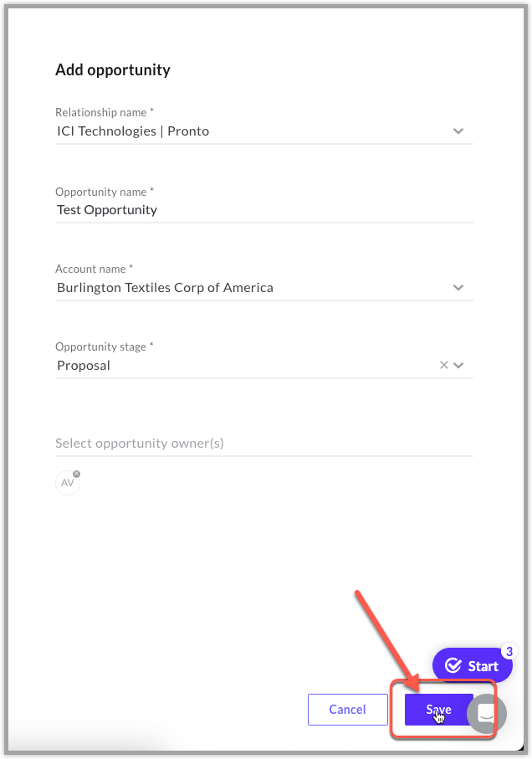Cancel adding the opportunity

348,710
